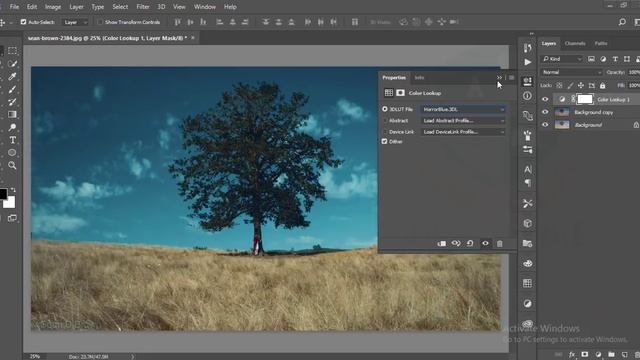The height and width of the screenshot is (360, 640).
Task: Select the Quick Selection tool
Action: 12,64
